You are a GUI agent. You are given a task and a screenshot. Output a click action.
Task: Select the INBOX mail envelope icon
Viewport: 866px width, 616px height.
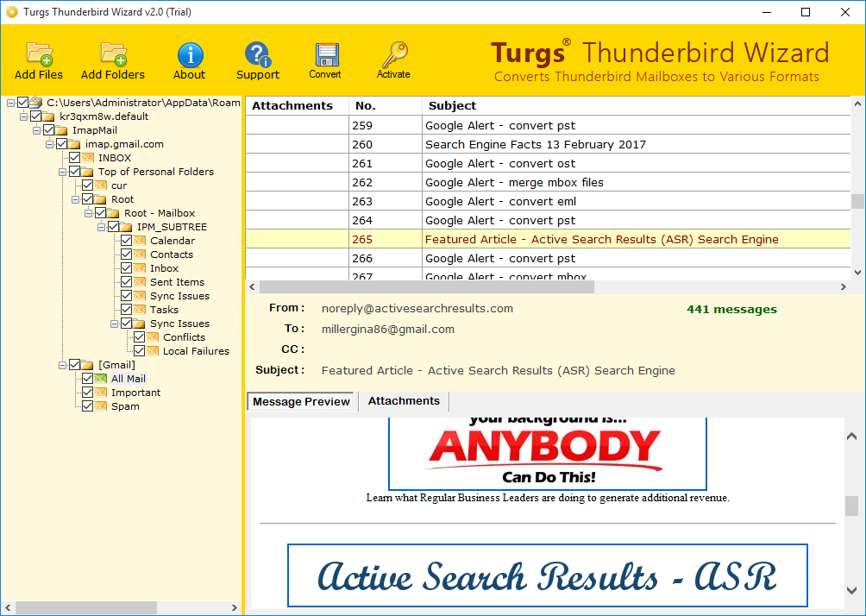point(87,158)
